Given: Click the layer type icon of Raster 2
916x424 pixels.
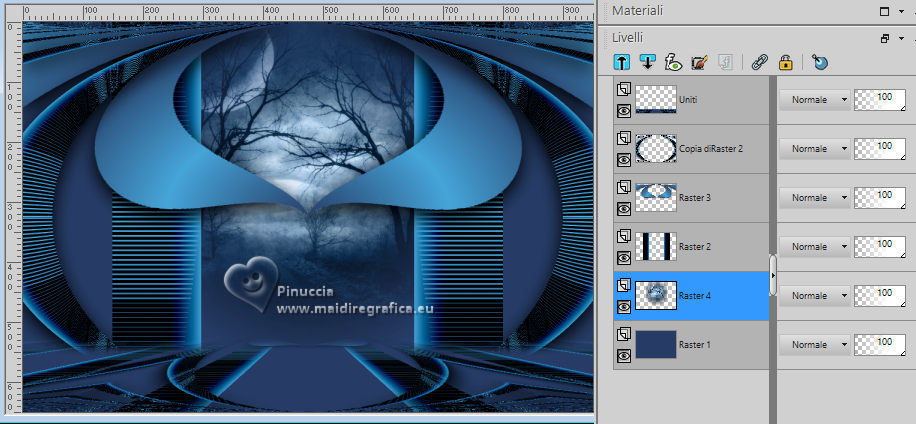Looking at the screenshot, I should pos(624,237).
